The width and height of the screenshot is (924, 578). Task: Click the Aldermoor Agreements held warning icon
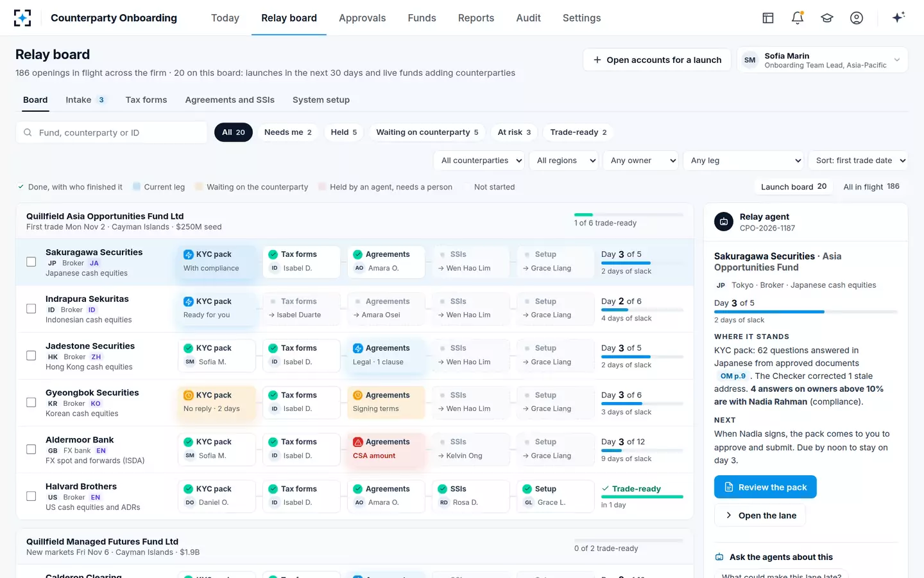tap(358, 442)
